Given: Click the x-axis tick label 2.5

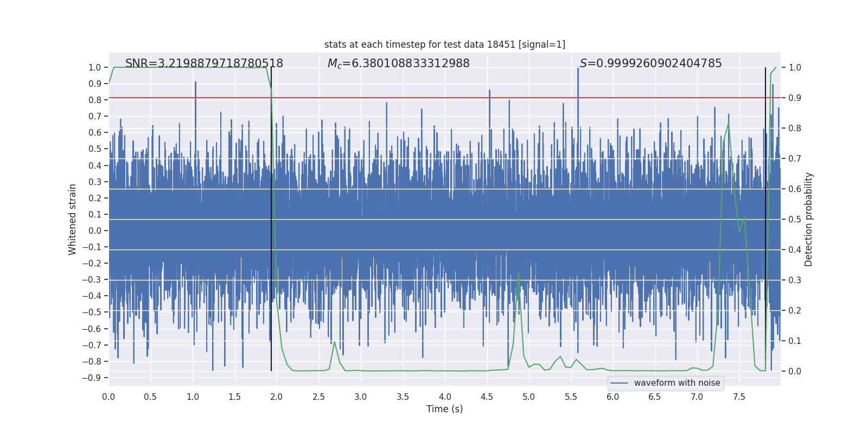Looking at the screenshot, I should click(318, 397).
